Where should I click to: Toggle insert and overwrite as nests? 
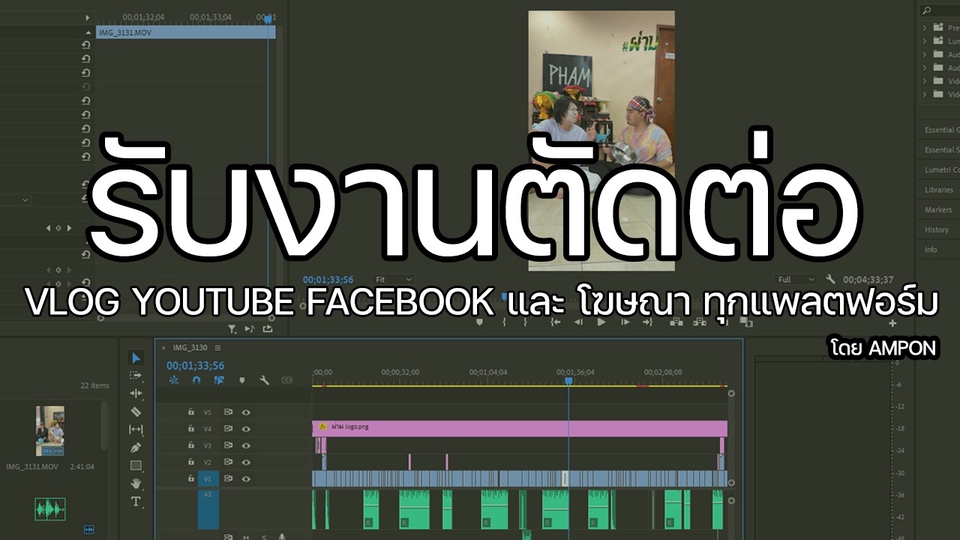pos(174,380)
